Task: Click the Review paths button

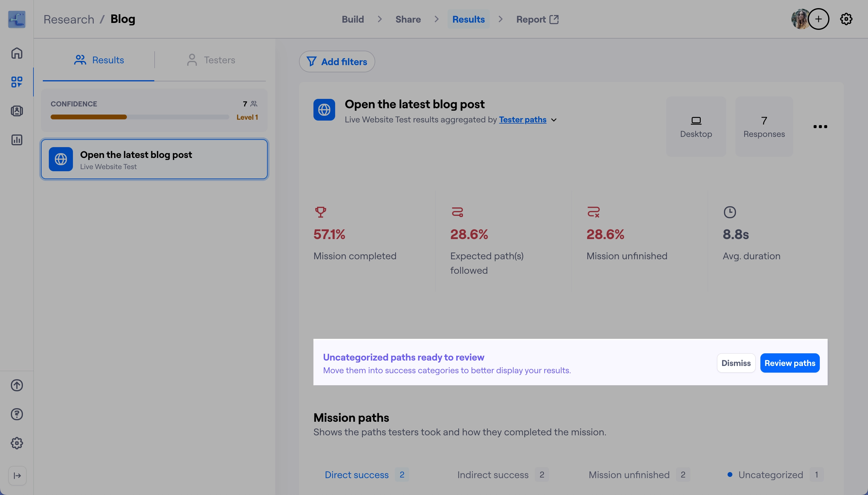Action: point(790,363)
